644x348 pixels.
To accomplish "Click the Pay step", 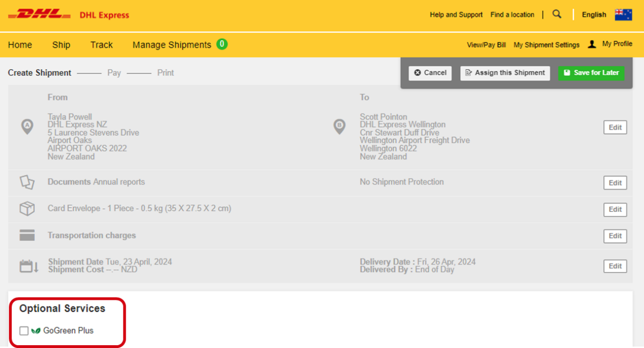I will coord(114,73).
